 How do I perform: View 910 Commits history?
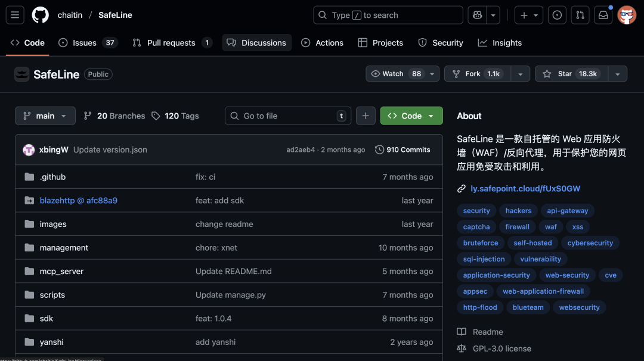pos(402,150)
